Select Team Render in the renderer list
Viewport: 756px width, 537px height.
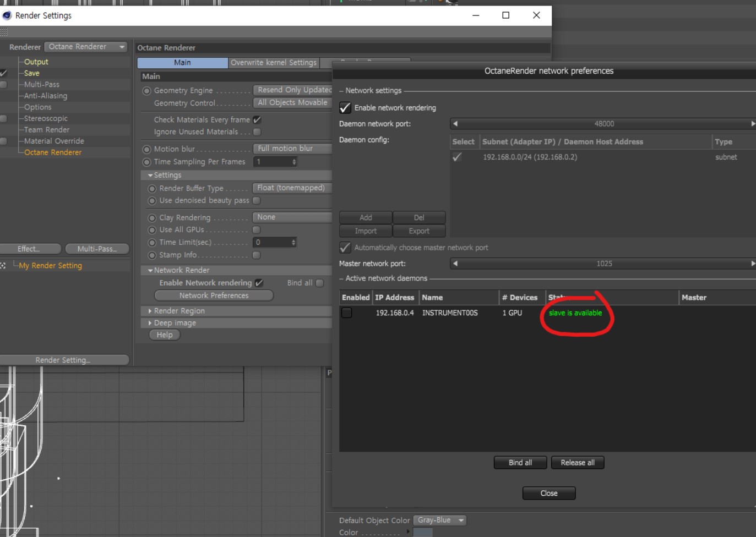click(47, 130)
